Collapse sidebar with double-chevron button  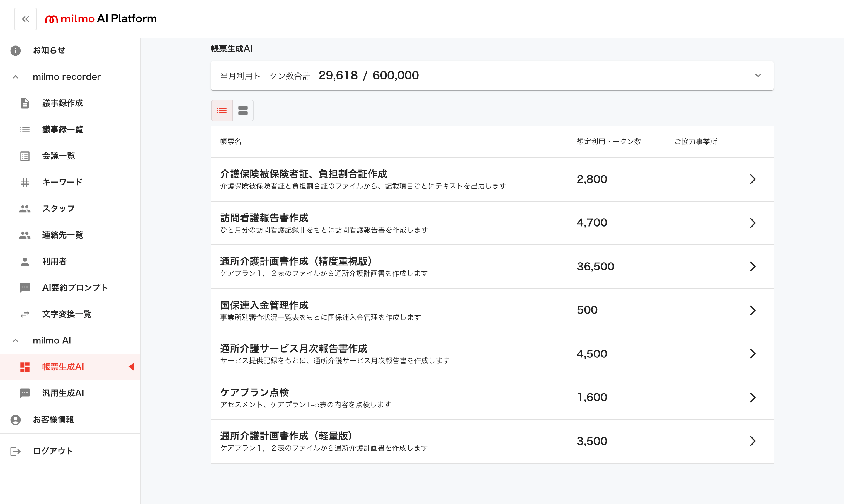(25, 19)
